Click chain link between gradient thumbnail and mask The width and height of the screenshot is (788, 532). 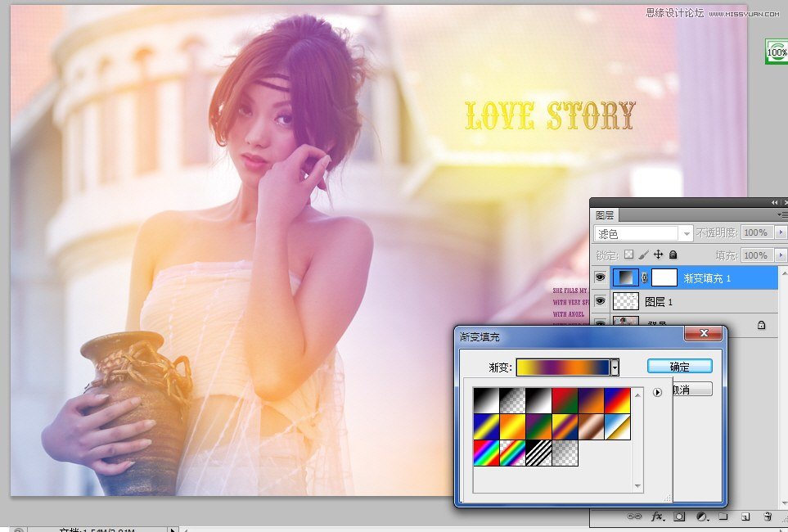[x=645, y=278]
